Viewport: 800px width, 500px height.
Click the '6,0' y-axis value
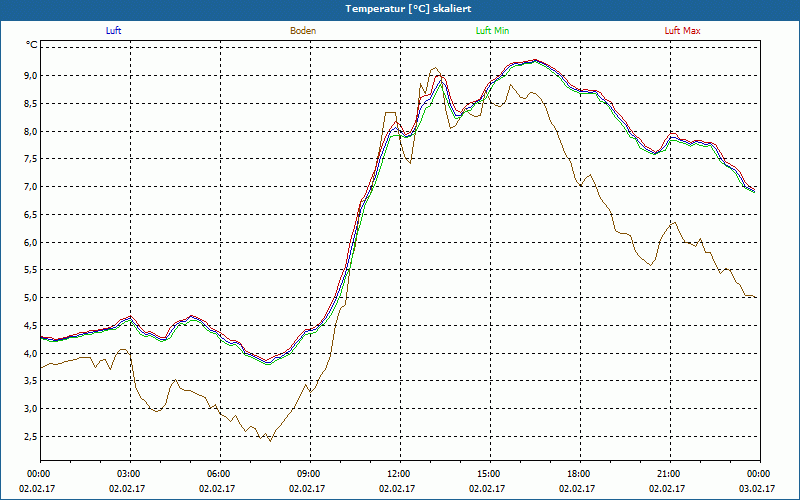point(32,242)
